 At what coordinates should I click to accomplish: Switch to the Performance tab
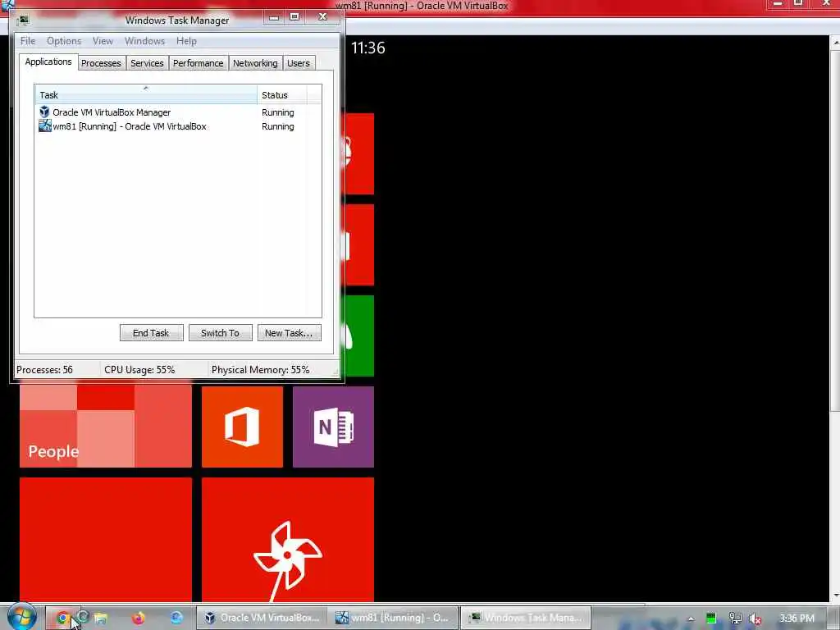tap(199, 63)
